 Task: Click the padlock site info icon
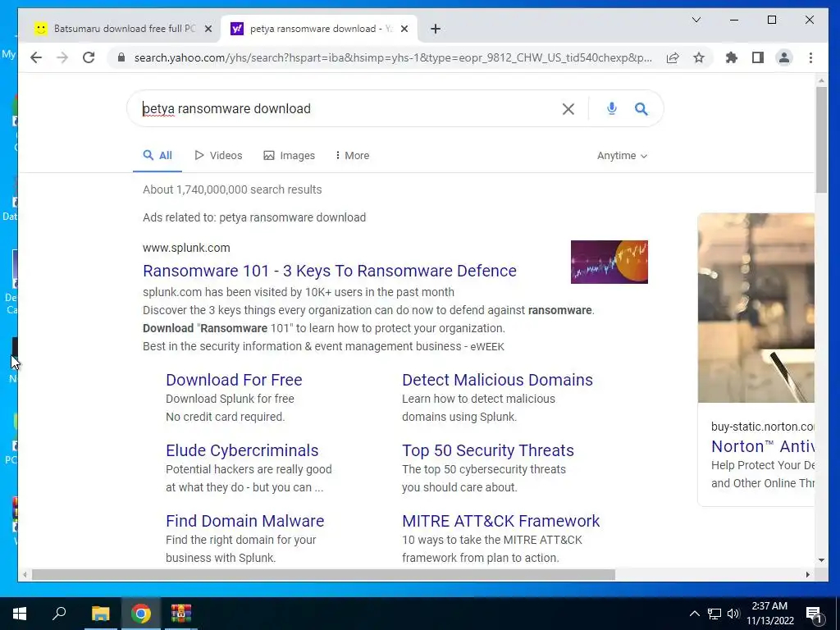[x=121, y=57]
